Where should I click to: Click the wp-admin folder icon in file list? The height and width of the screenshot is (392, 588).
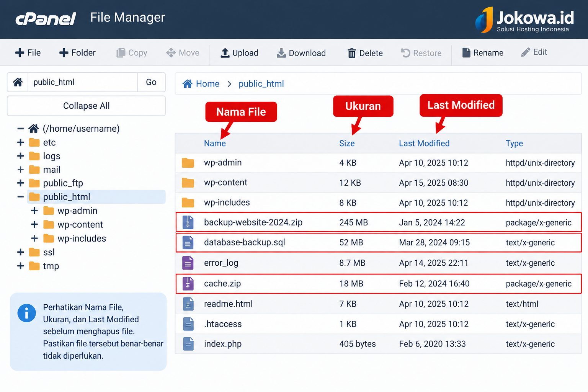(x=188, y=163)
